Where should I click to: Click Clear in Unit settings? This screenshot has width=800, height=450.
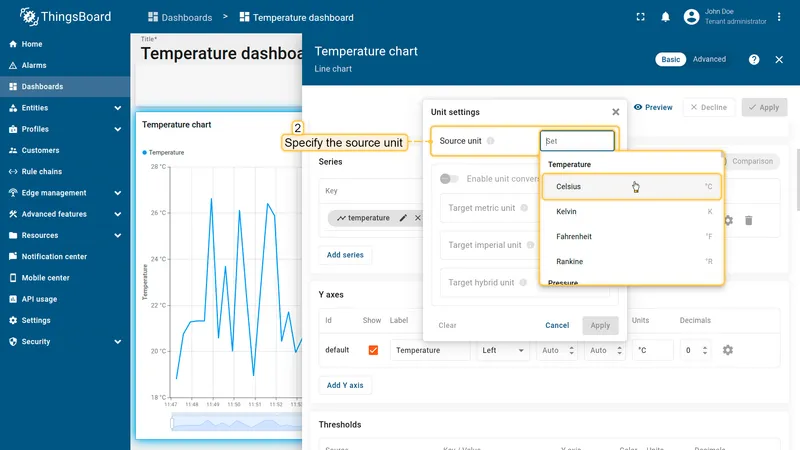pos(447,325)
